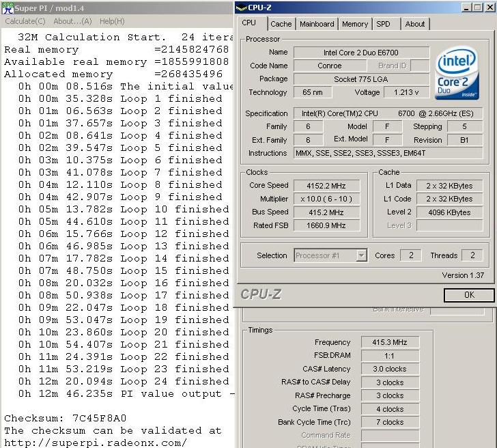Click the Super PI title bar icon
The width and height of the screenshot is (497, 448).
click(x=8, y=8)
